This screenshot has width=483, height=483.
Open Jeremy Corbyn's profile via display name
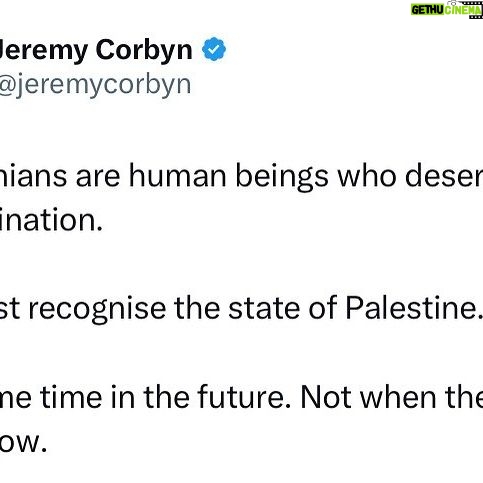[96, 50]
